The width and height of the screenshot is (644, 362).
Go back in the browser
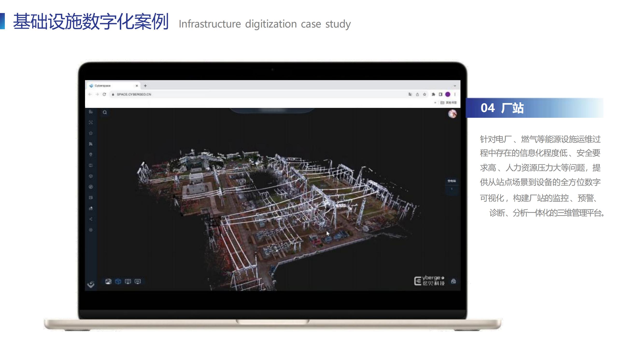(x=90, y=94)
